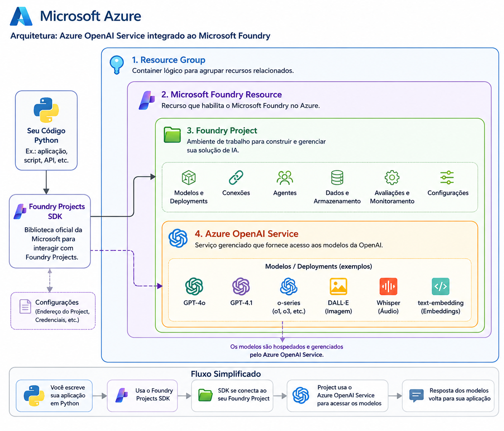Click the Resource Group lightbulb pin icon
This screenshot has height=431, width=504.
click(x=117, y=64)
